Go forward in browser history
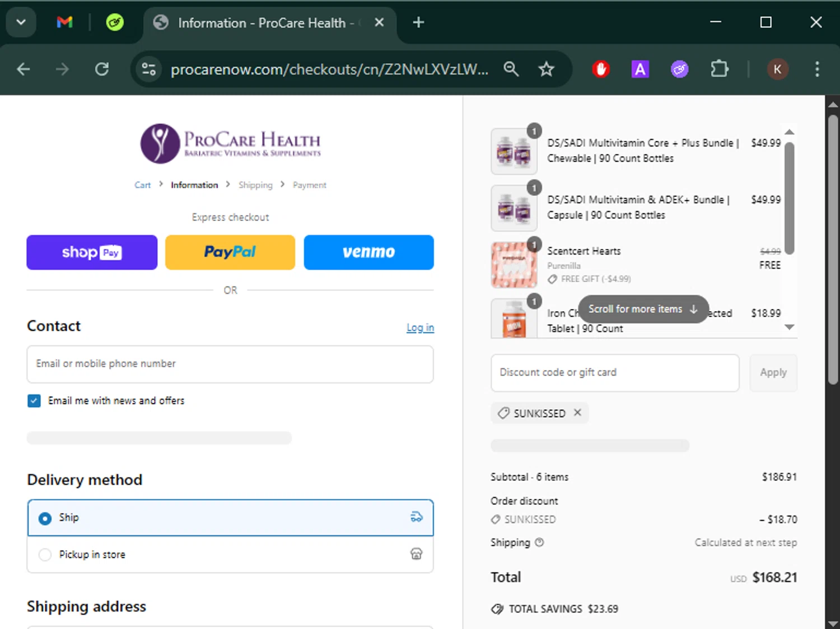The image size is (840, 629). pos(62,69)
